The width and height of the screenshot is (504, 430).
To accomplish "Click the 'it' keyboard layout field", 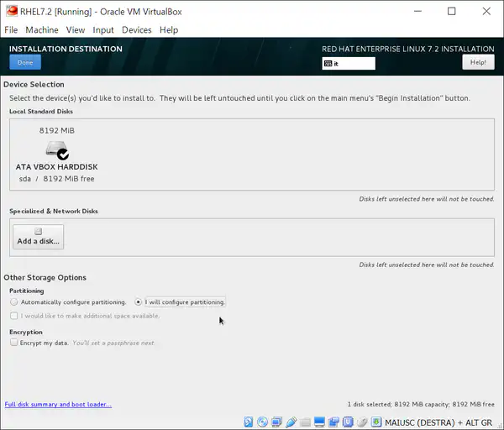I will pos(353,63).
